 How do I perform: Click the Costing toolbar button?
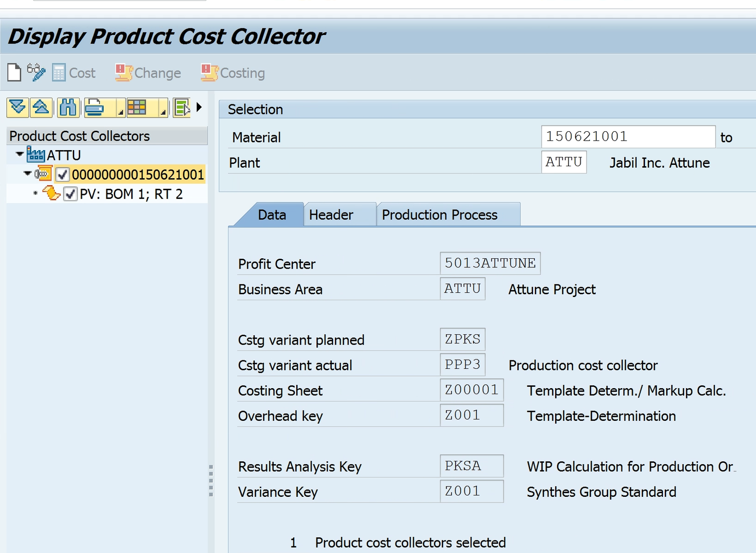click(x=233, y=73)
